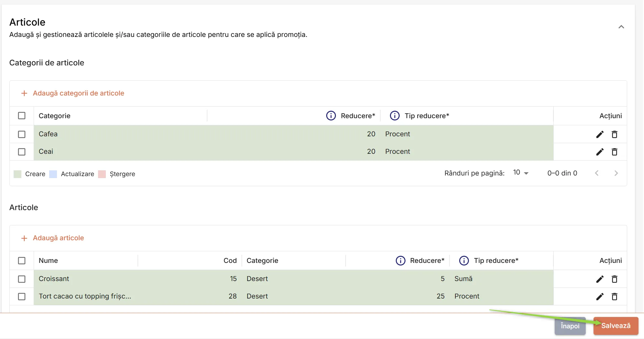
Task: Sort by Categorie column in categories table
Action: pyautogui.click(x=54, y=116)
